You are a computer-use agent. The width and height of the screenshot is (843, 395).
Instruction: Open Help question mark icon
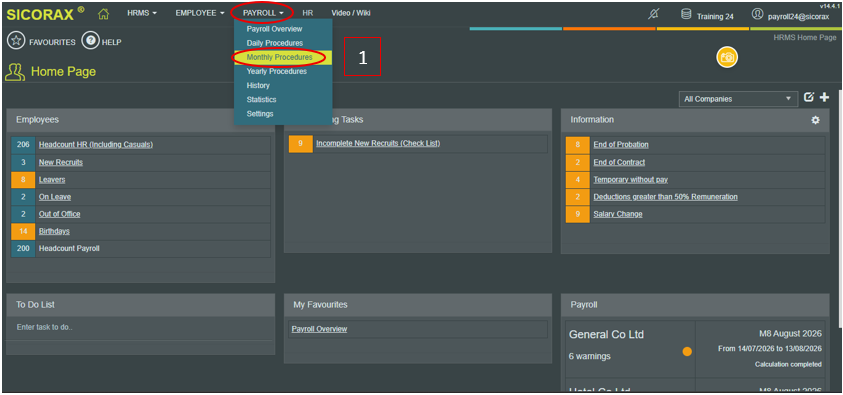pyautogui.click(x=90, y=41)
